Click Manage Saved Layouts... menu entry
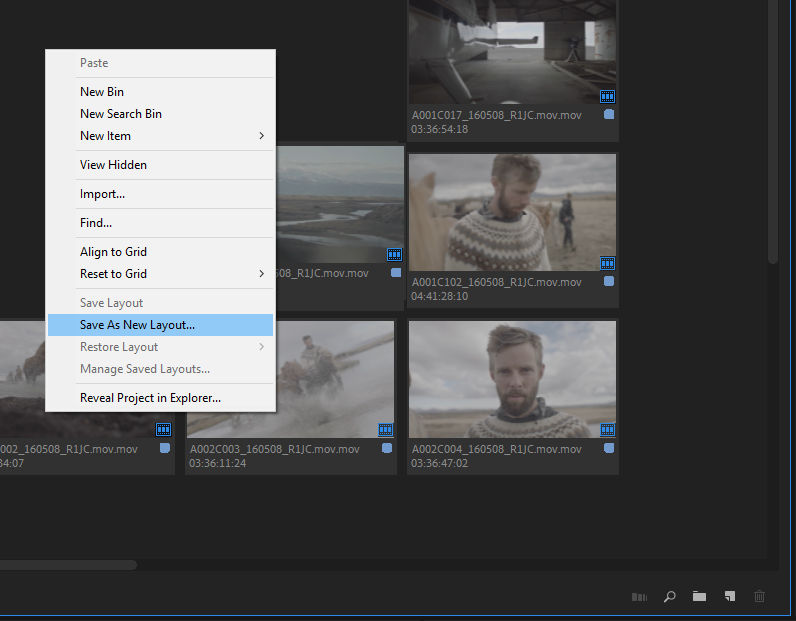The image size is (796, 621). (160, 369)
